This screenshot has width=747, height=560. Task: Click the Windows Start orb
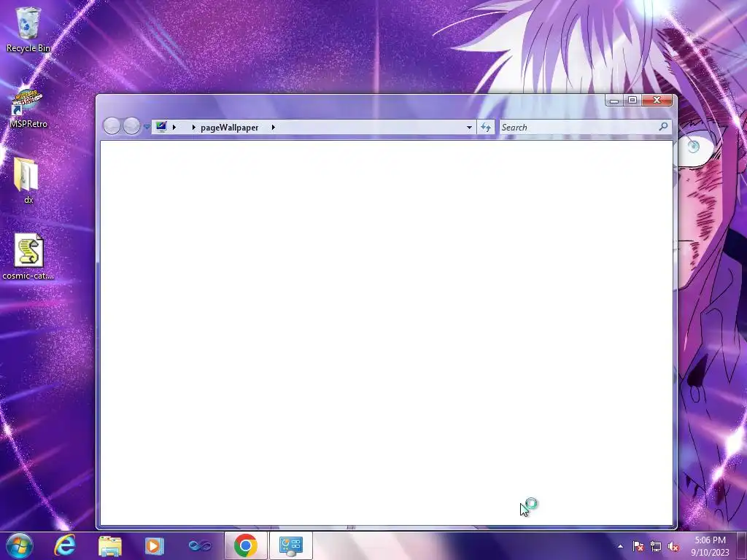tap(20, 545)
